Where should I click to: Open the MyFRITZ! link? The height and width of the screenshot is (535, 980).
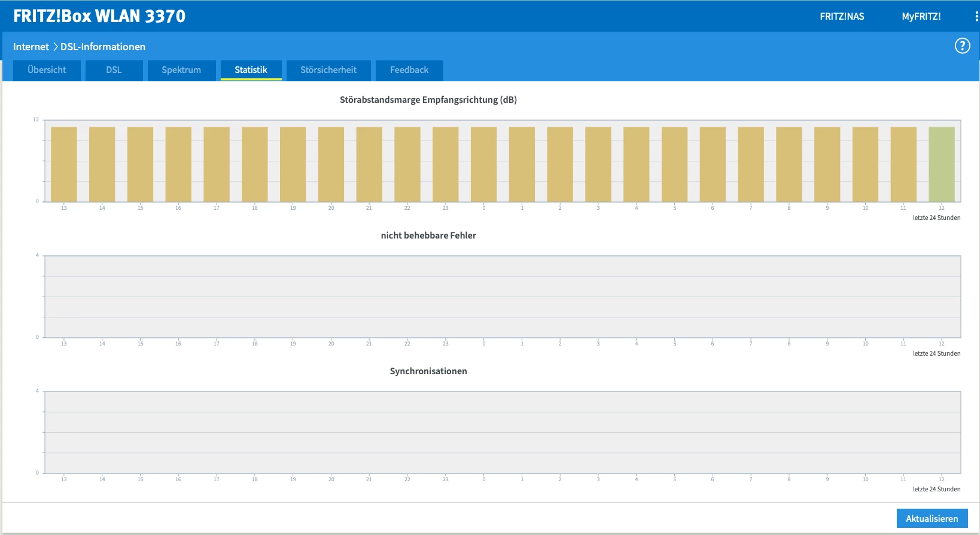coord(921,16)
